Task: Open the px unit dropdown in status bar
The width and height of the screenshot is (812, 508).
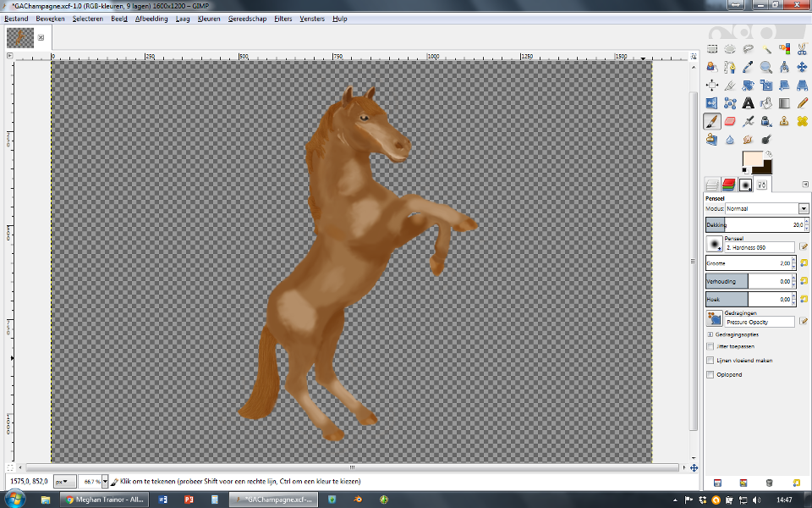Action: point(64,481)
